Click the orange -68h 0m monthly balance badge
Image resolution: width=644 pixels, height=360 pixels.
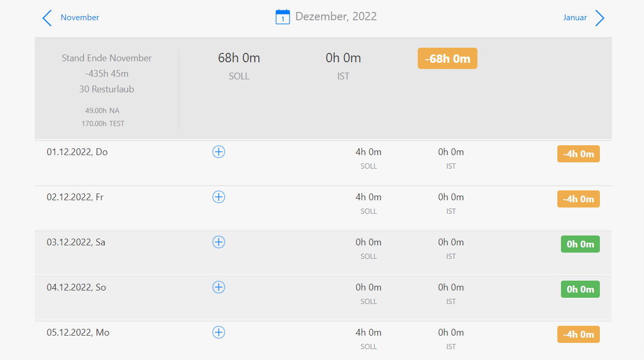click(x=447, y=59)
